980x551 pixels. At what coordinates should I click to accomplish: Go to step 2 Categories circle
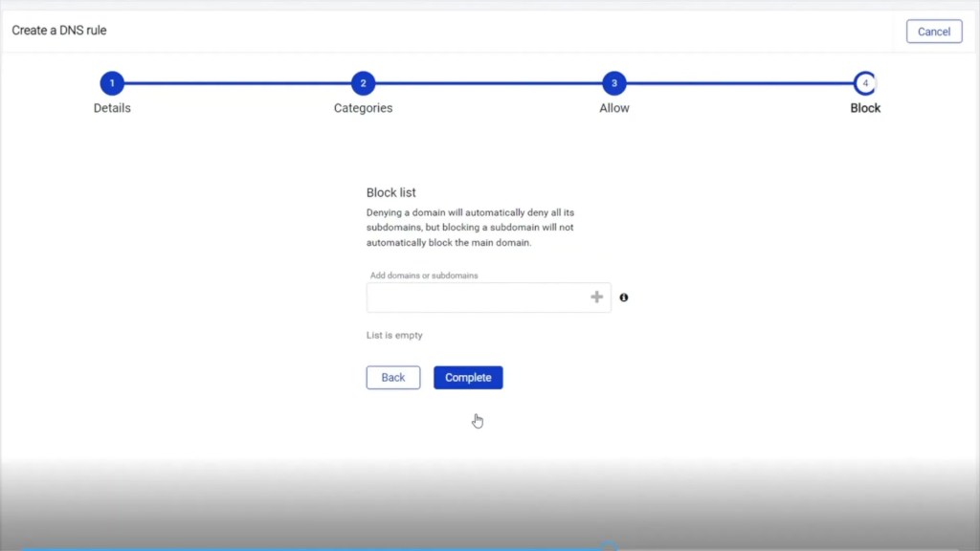click(363, 83)
